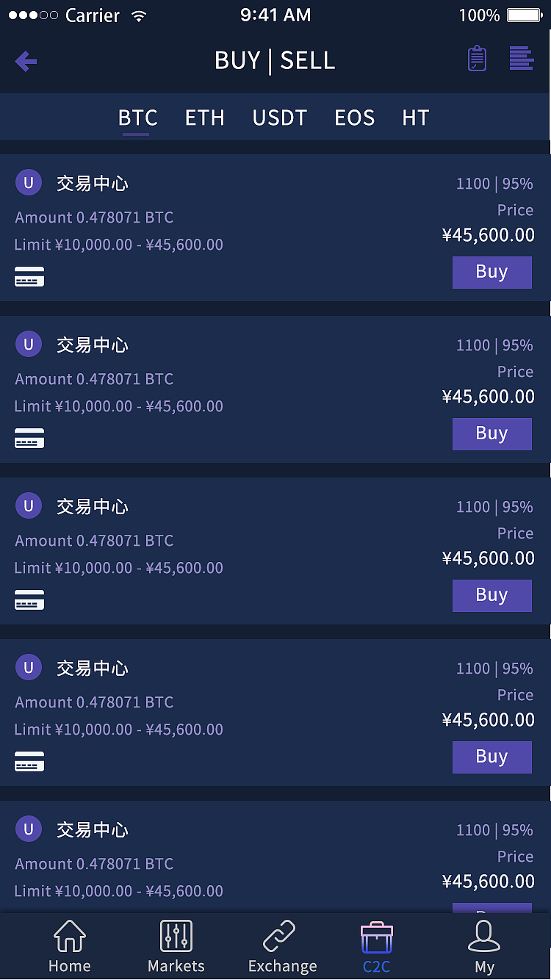Tap bank card icon in first listing

(29, 277)
